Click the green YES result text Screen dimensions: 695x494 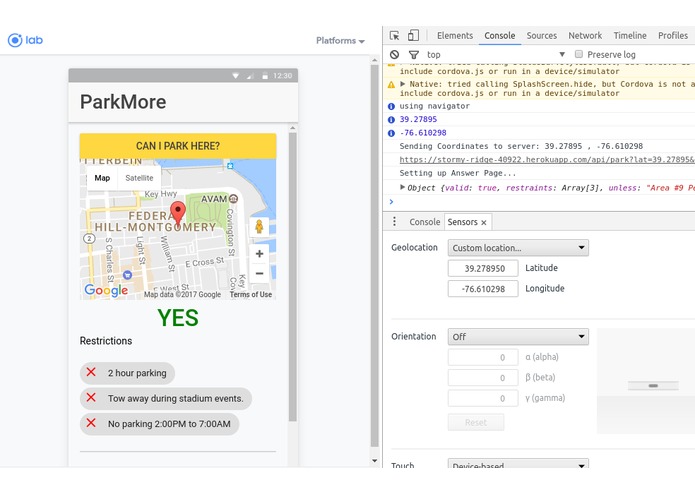point(178,318)
